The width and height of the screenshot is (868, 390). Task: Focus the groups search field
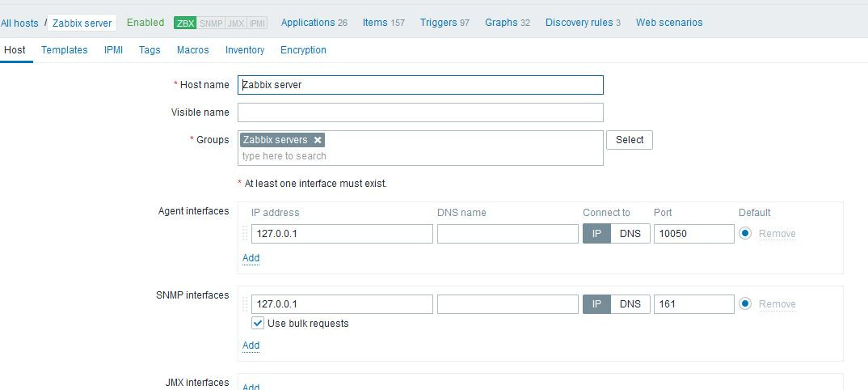pos(420,156)
